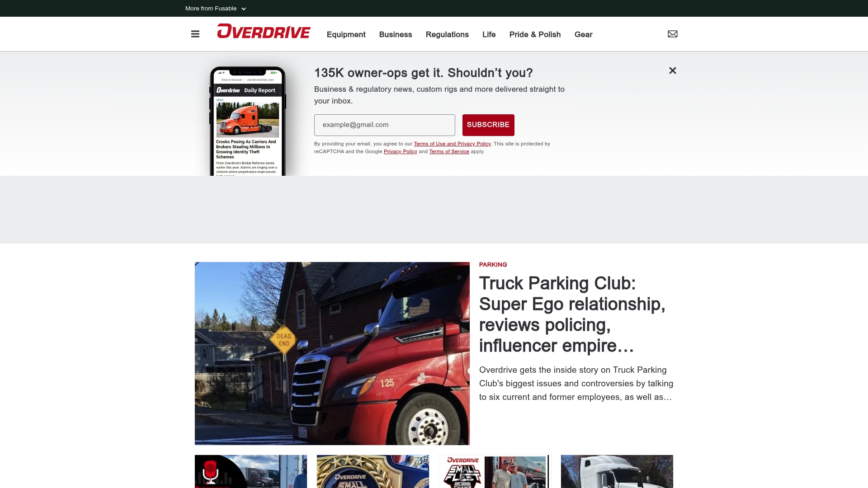Click the '135K owner-ops get it' heading
The width and height of the screenshot is (868, 488).
pyautogui.click(x=424, y=73)
